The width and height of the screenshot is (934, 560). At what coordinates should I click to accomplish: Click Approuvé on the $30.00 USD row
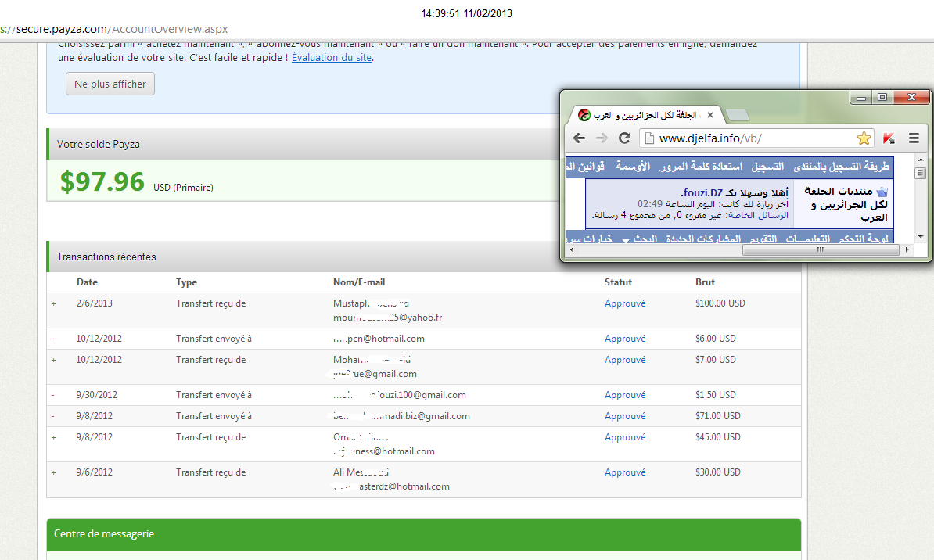point(625,472)
